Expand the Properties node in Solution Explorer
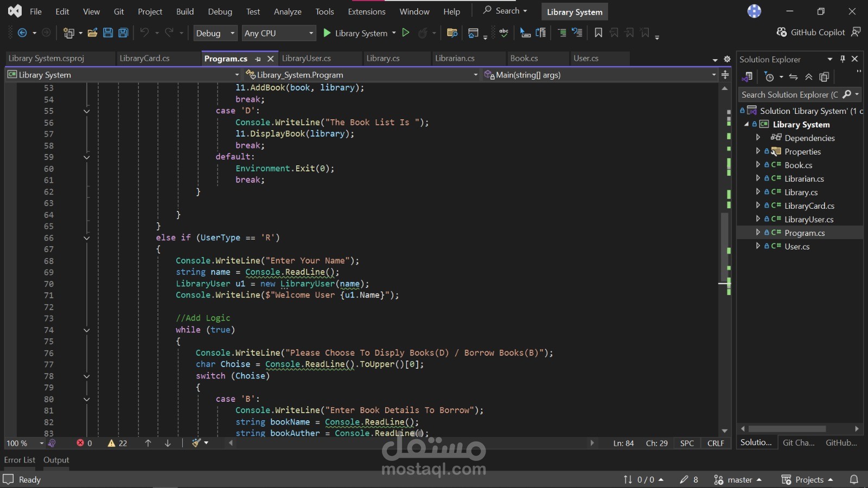Viewport: 868px width, 488px height. 758,151
